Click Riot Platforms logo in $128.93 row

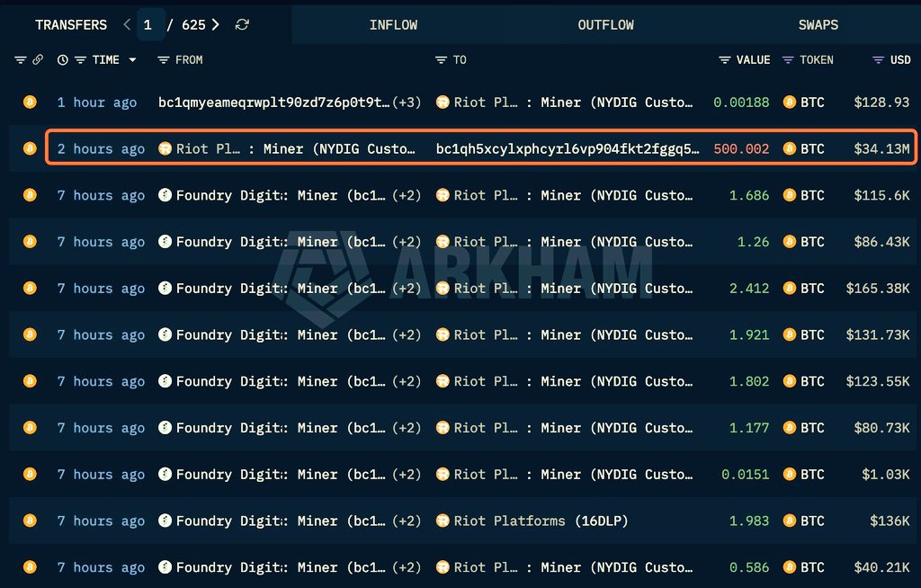(x=443, y=102)
